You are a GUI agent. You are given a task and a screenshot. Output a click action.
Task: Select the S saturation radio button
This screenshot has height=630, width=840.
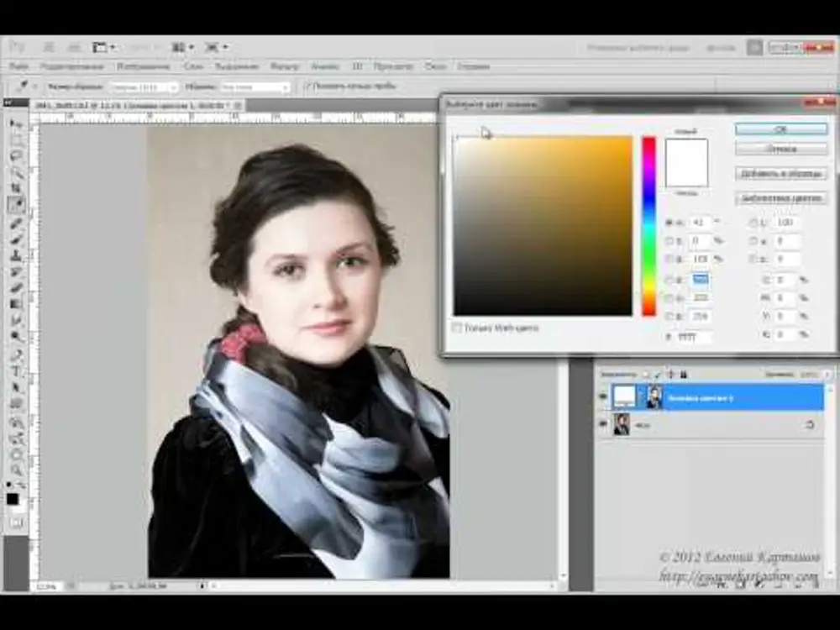(669, 241)
